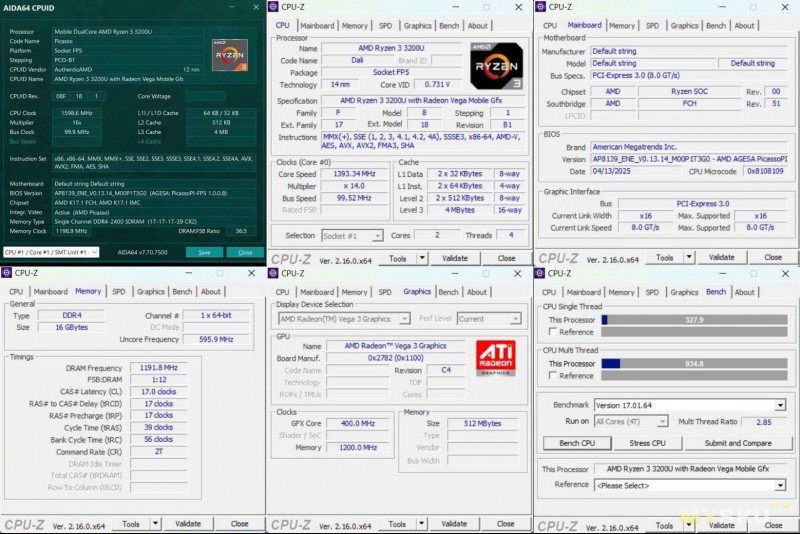Click the Level 3 cache 4 MBytes value

[459, 210]
